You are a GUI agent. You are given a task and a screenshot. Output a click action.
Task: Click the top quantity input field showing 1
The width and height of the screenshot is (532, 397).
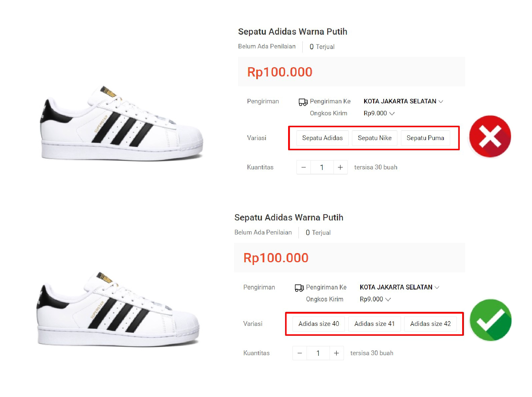click(x=322, y=167)
